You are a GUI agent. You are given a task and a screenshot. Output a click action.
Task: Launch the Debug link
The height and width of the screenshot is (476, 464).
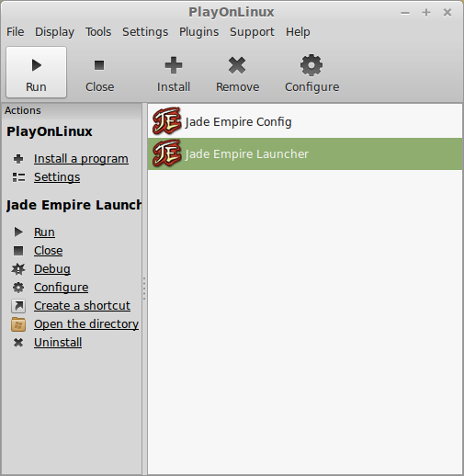click(x=52, y=269)
